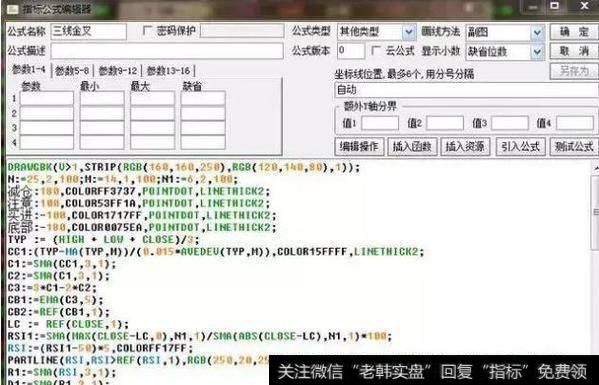
Task: Click row 3 最大 value field
Action: [x=152, y=128]
